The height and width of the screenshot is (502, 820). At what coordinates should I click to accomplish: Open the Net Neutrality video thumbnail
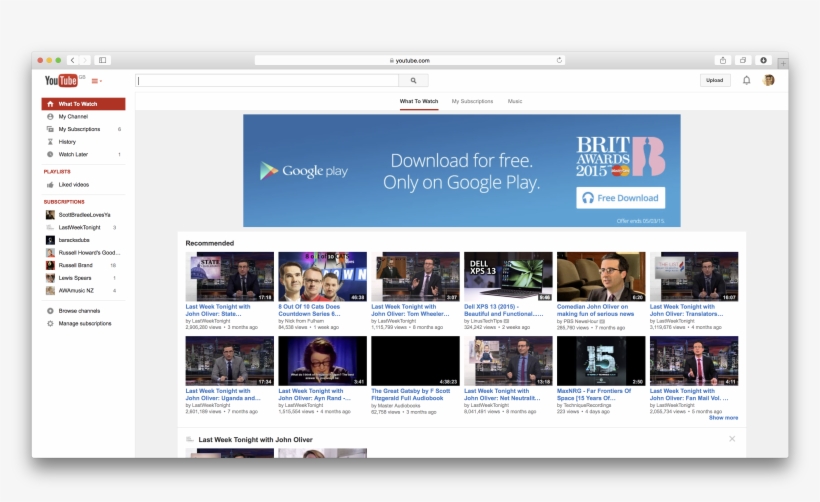coord(508,361)
